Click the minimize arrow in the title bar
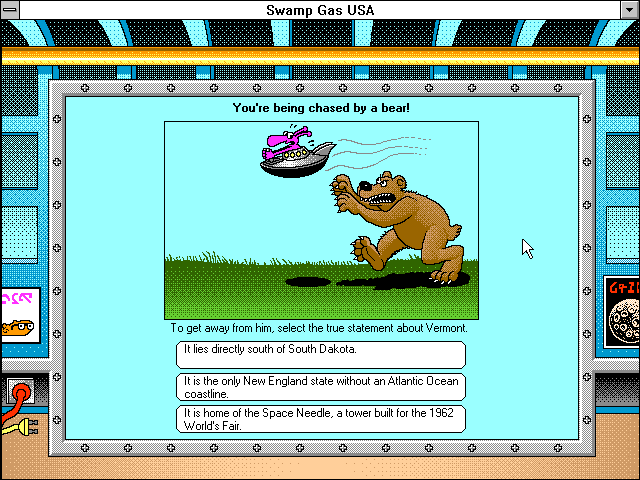 coord(630,10)
